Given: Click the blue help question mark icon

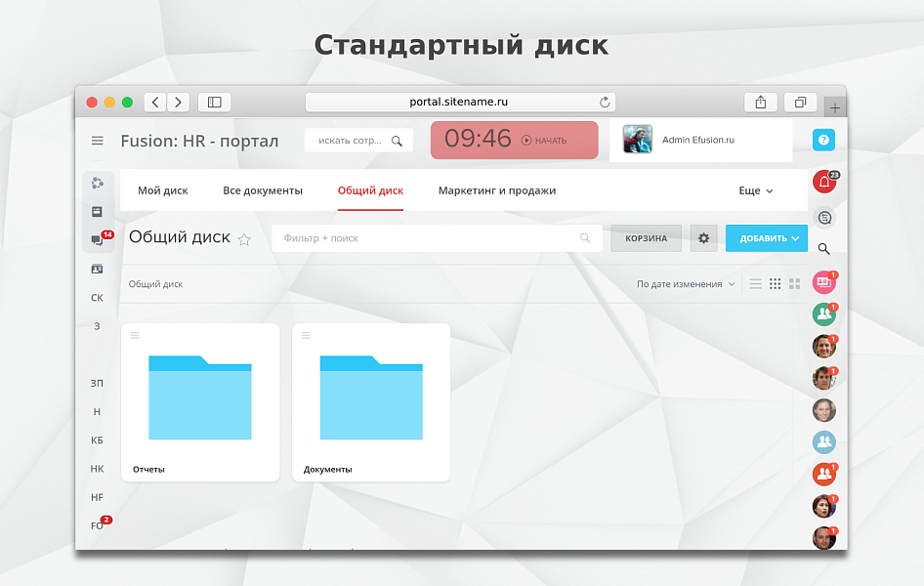Looking at the screenshot, I should pos(823,139).
